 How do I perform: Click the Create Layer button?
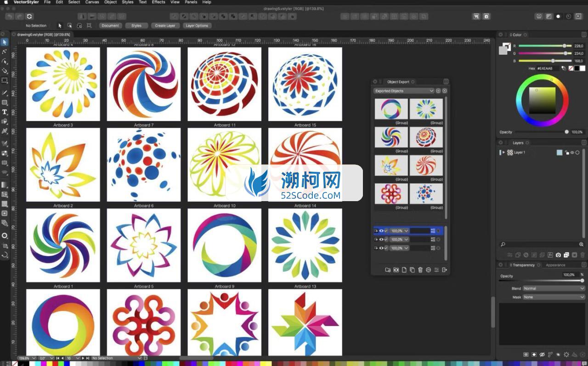coord(165,26)
